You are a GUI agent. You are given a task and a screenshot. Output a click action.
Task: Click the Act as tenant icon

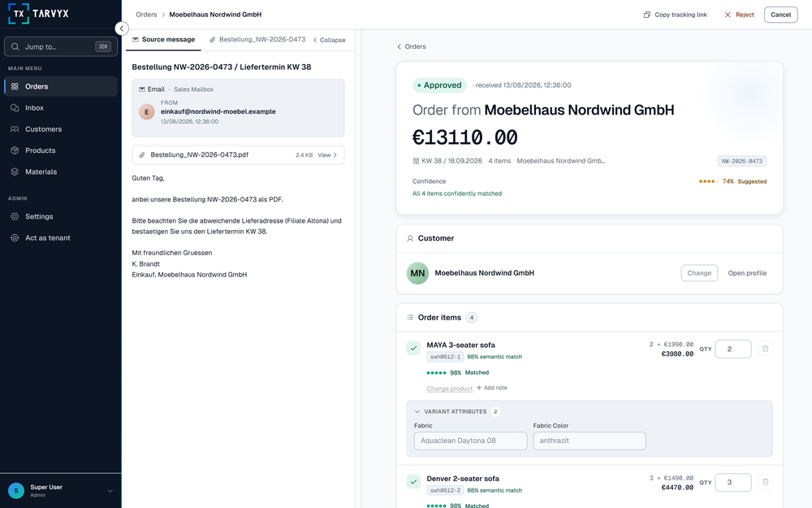15,238
